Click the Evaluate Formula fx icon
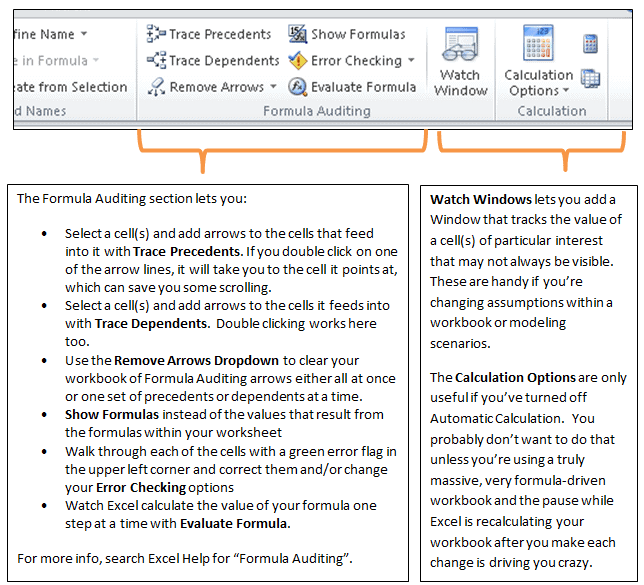 tap(297, 87)
